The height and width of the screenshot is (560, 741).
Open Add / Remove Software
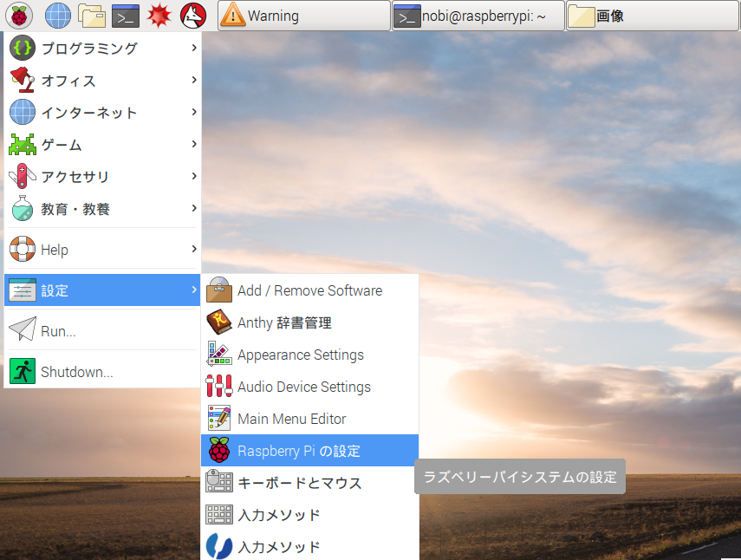pyautogui.click(x=310, y=290)
